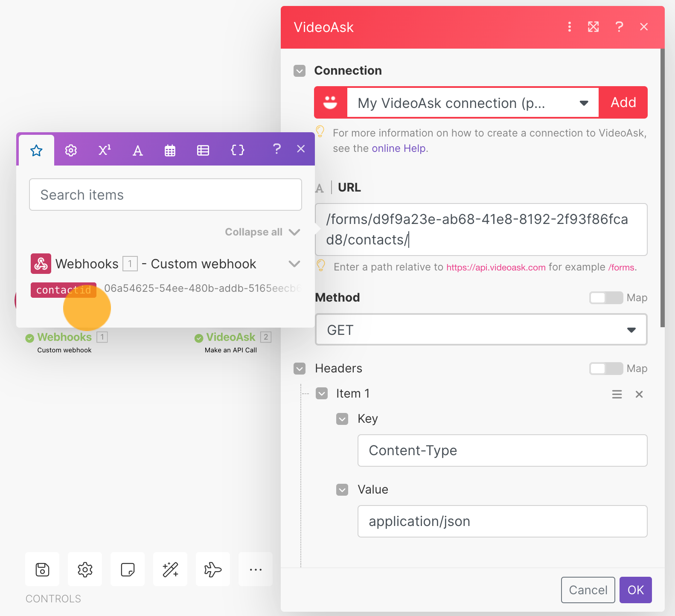
Task: Close the mapping items panel
Action: pyautogui.click(x=301, y=149)
